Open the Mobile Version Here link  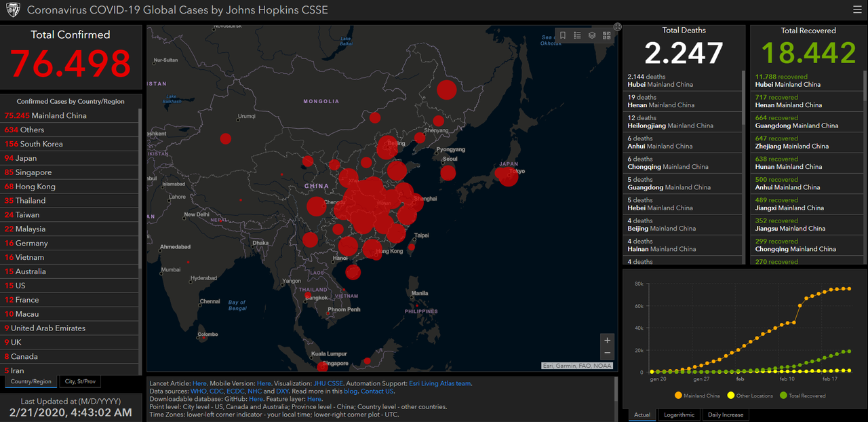[x=264, y=383]
